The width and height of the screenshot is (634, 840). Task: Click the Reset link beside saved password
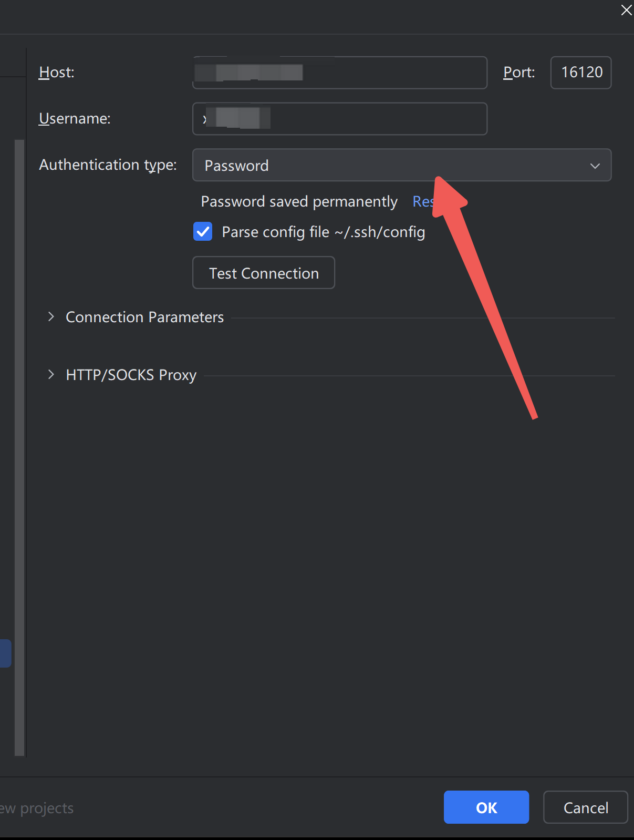(423, 201)
